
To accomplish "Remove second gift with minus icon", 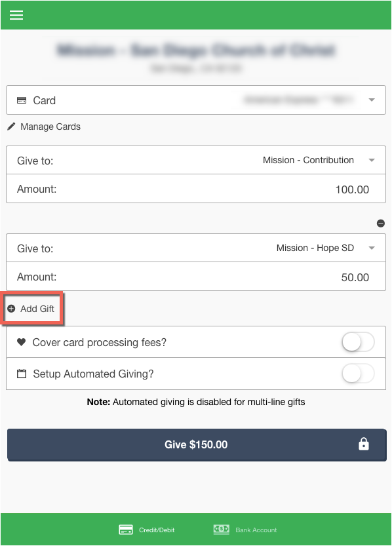I will (380, 224).
